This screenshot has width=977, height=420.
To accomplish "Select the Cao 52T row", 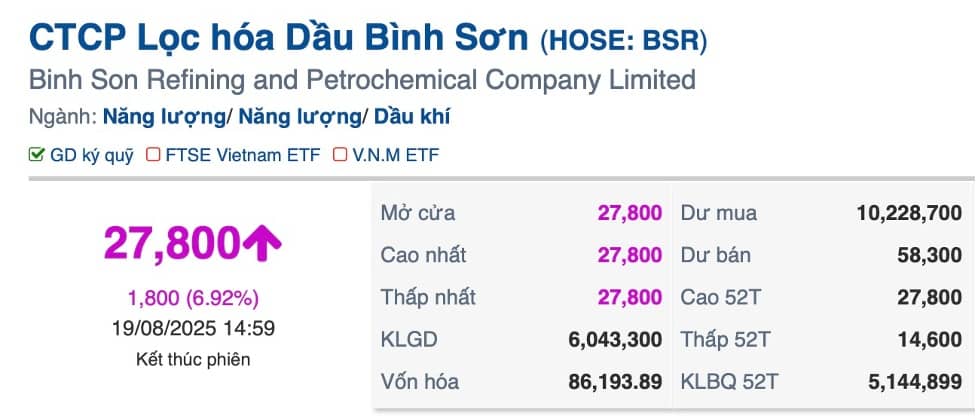I will [820, 297].
